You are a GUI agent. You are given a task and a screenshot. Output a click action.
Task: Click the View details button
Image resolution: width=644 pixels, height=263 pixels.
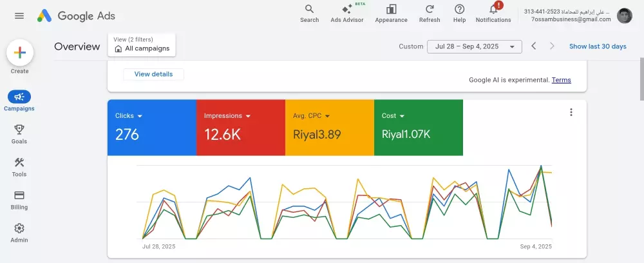point(154,74)
